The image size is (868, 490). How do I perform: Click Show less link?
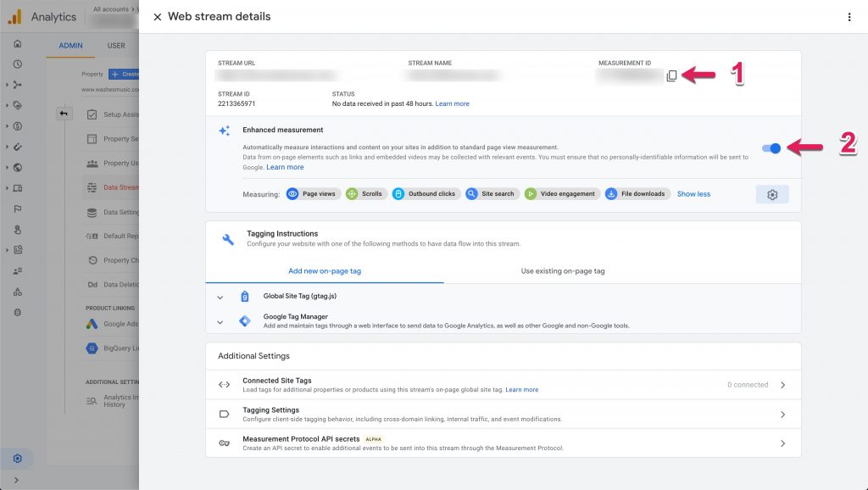point(693,194)
